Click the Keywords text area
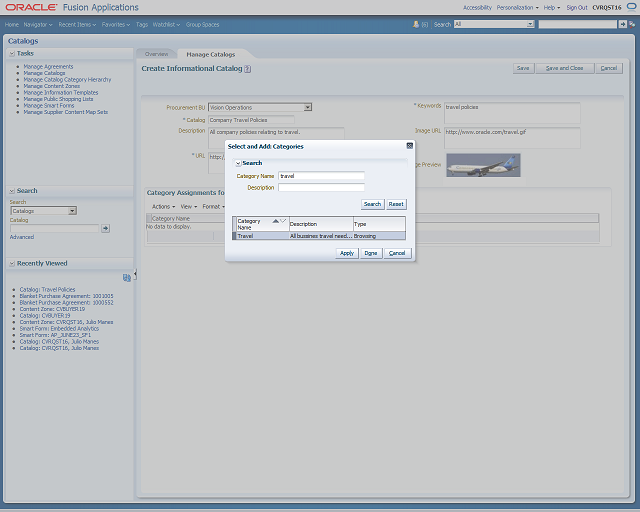The image size is (640, 512). 512,113
